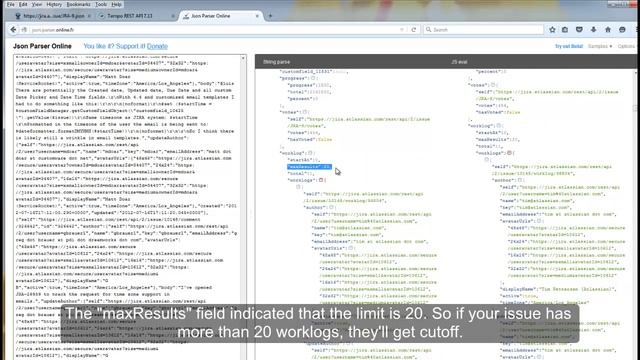640x360 pixels.
Task: Click "startAt" line in String parse
Action: [304, 160]
